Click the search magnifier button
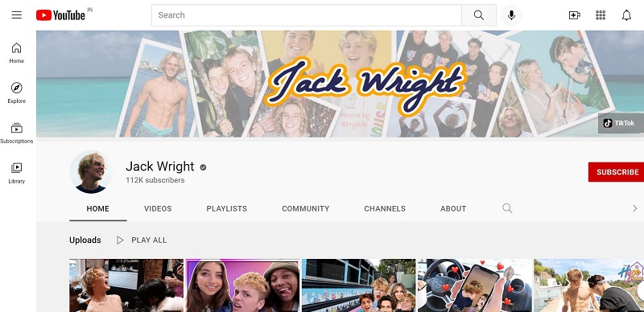Screen dimensions: 644x312 [478, 15]
